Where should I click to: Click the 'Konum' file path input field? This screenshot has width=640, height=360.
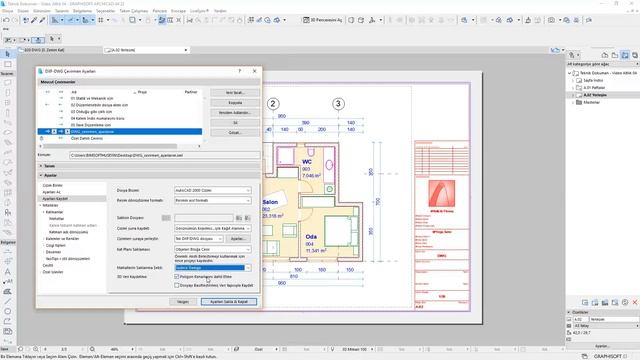[164, 156]
